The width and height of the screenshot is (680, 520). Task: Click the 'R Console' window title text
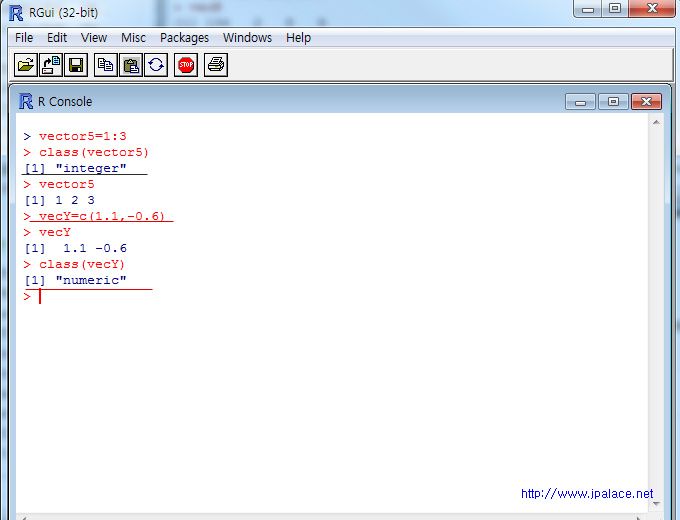[x=65, y=101]
